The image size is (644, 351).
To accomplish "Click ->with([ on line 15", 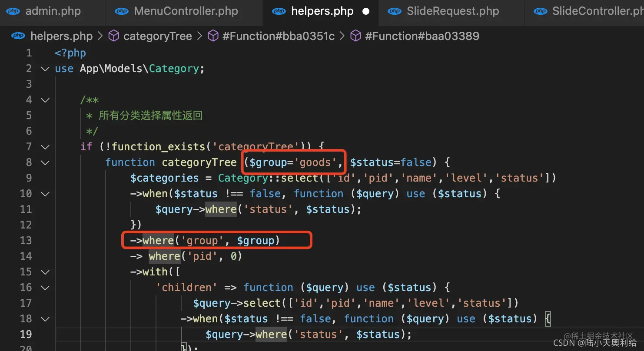I will click(155, 272).
